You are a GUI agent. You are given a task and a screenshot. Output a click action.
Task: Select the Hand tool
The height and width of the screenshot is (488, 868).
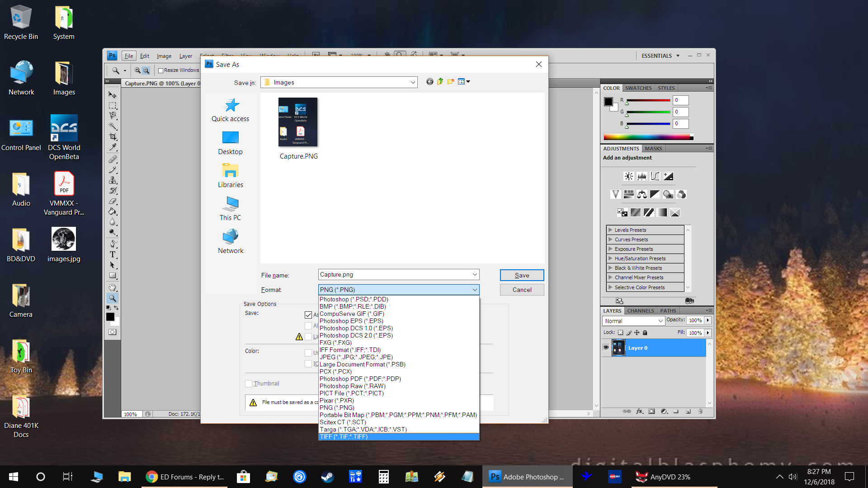pos(113,287)
